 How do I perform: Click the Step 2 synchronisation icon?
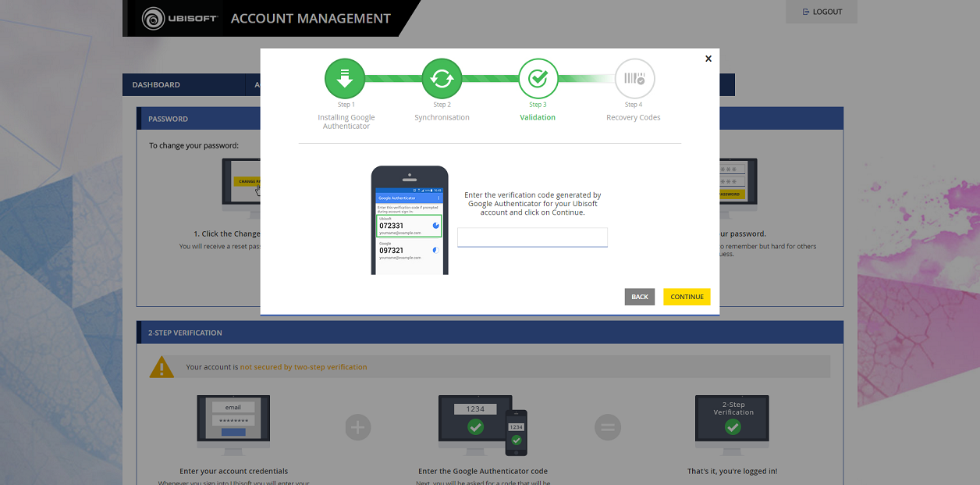[x=442, y=78]
